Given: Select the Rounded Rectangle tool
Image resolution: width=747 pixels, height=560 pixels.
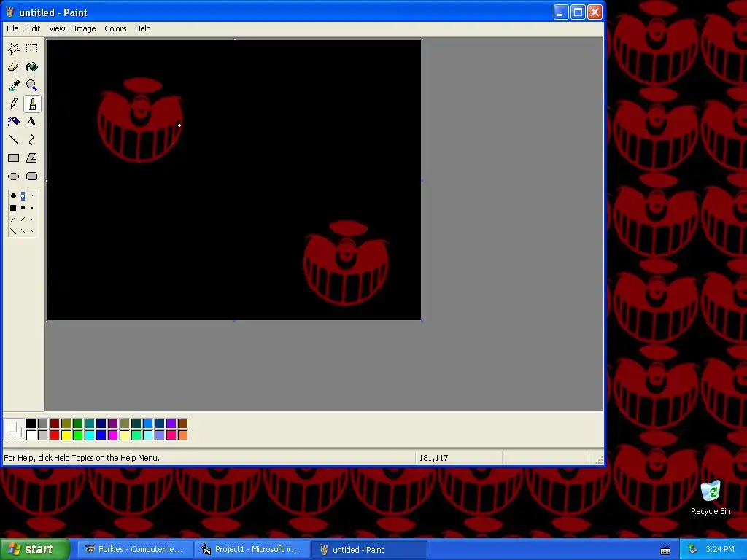Looking at the screenshot, I should (32, 176).
